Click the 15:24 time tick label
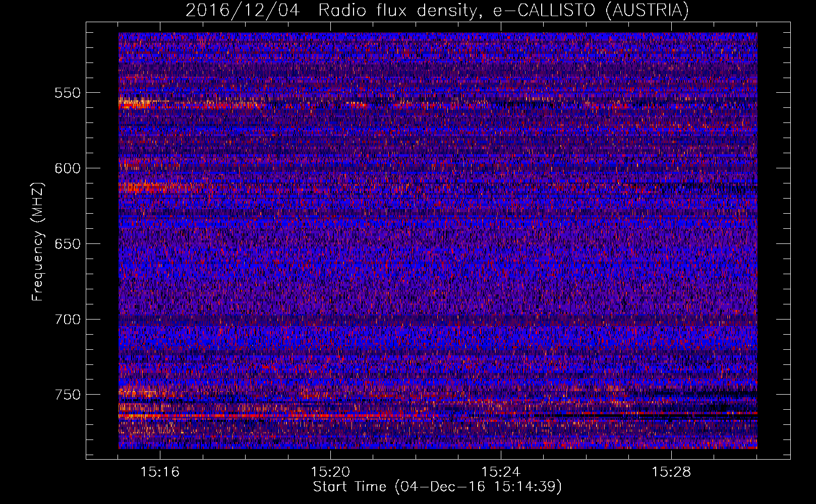 tap(501, 472)
